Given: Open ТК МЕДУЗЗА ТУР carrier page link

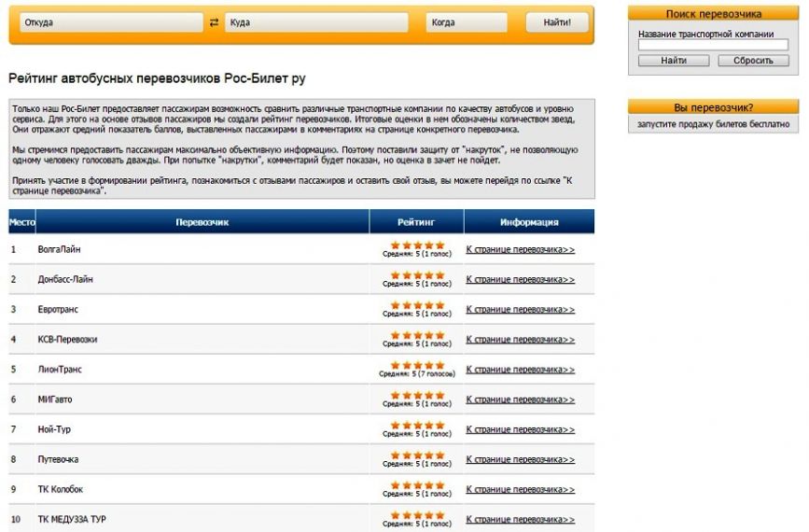Looking at the screenshot, I should [x=521, y=519].
